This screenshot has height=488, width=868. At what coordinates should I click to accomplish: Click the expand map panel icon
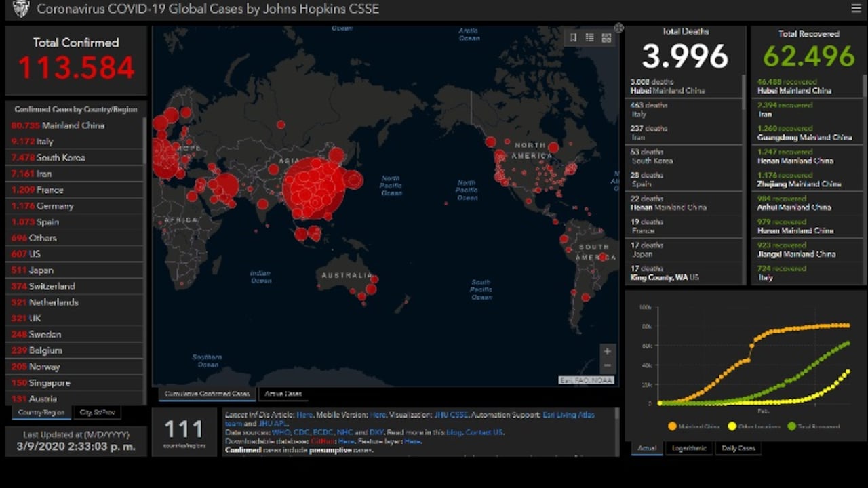(618, 28)
